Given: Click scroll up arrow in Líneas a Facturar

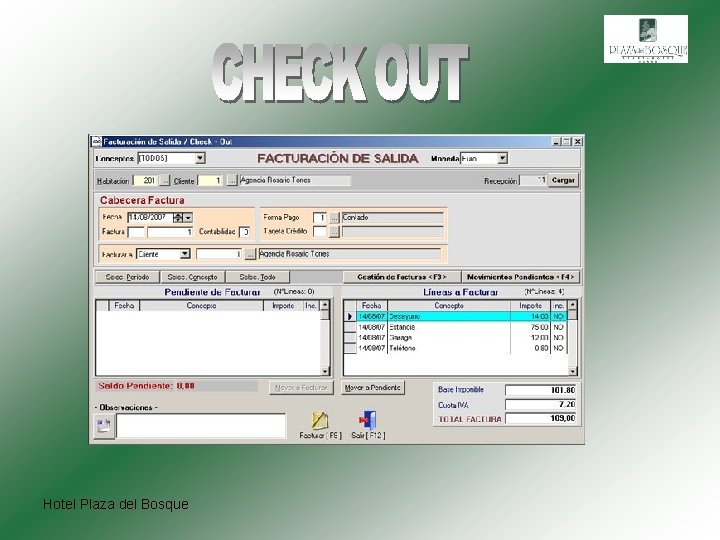Looking at the screenshot, I should point(573,305).
